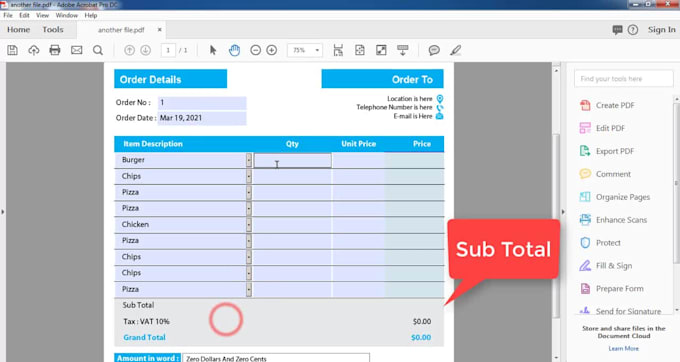Screen dimensions: 680x362
Task: Enable scrolling page fit mode icon
Action: click(x=338, y=50)
